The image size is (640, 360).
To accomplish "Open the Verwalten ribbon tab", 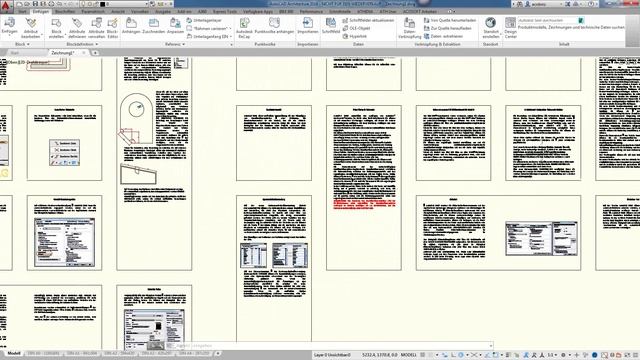I will click(140, 11).
